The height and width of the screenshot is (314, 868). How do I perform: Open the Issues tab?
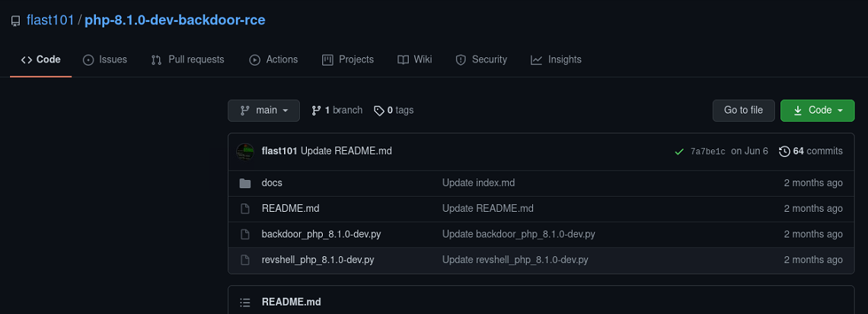[104, 59]
